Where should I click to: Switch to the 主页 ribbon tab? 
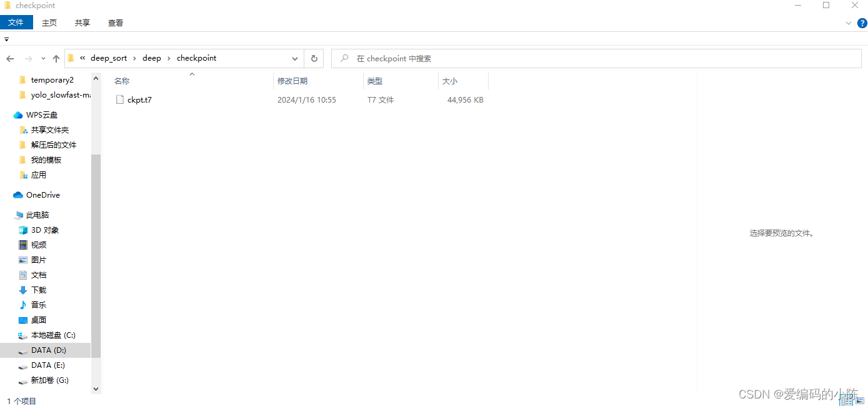click(49, 23)
